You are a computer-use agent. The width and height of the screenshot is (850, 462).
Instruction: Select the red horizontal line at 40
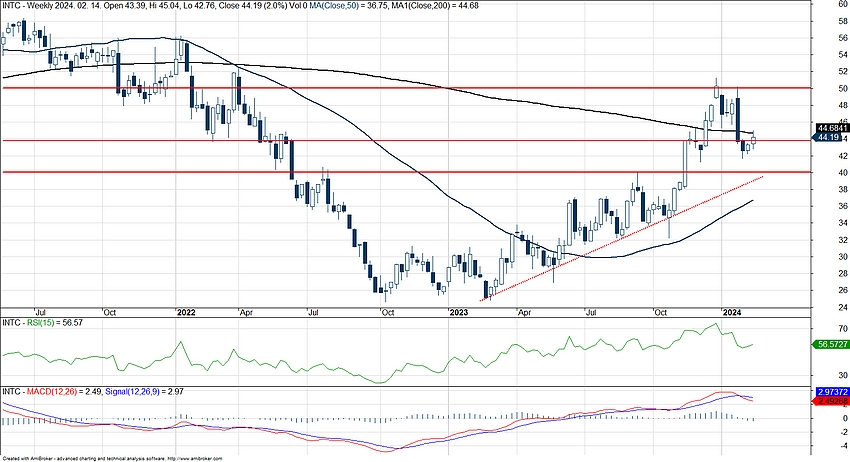tap(405, 172)
